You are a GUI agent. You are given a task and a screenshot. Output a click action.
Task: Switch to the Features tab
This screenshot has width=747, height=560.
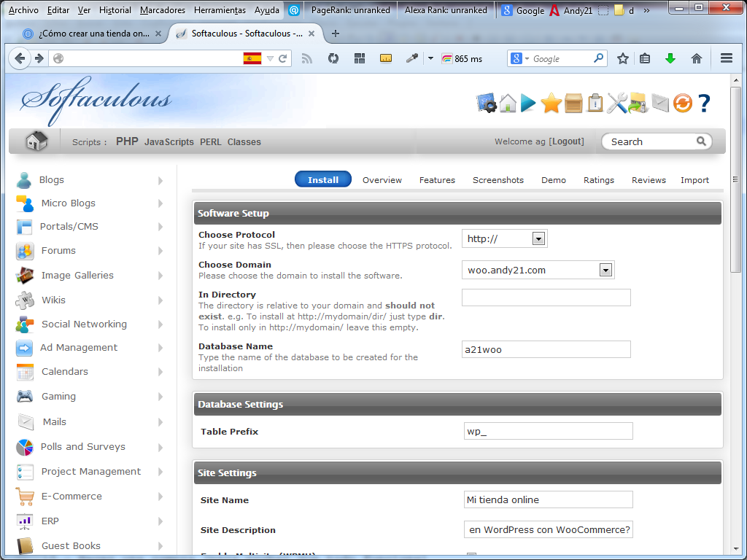pyautogui.click(x=438, y=180)
